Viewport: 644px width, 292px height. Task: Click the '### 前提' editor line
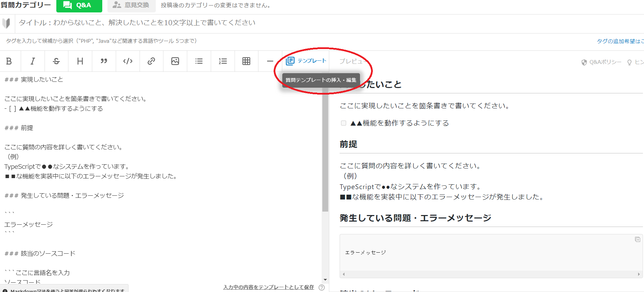[x=19, y=128]
